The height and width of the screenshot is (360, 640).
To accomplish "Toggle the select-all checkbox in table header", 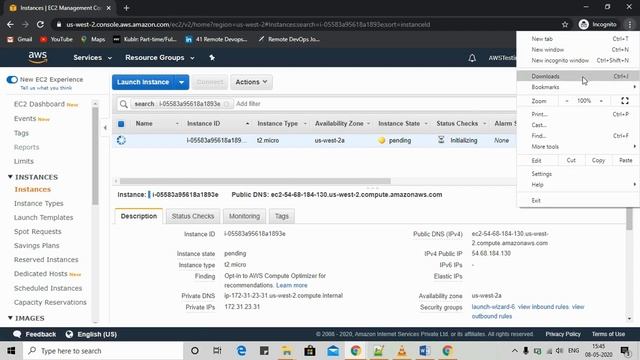I will coord(121,124).
